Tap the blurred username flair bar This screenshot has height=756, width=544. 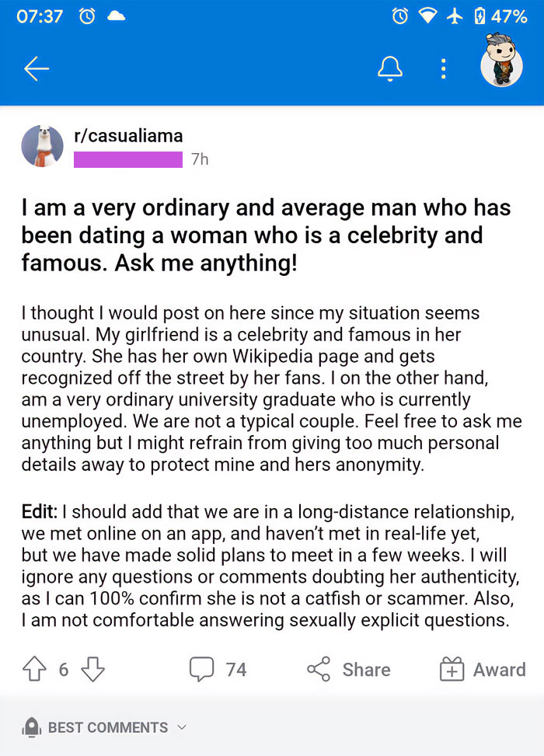(x=128, y=158)
